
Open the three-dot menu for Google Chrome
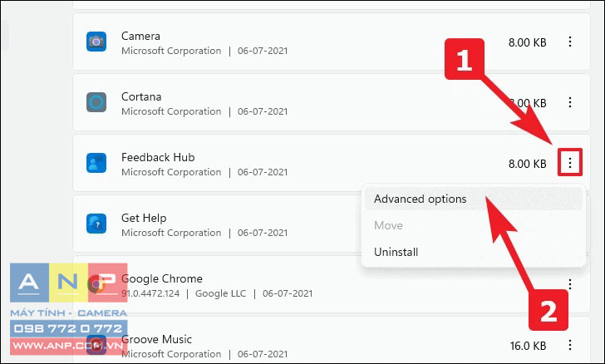pos(570,284)
